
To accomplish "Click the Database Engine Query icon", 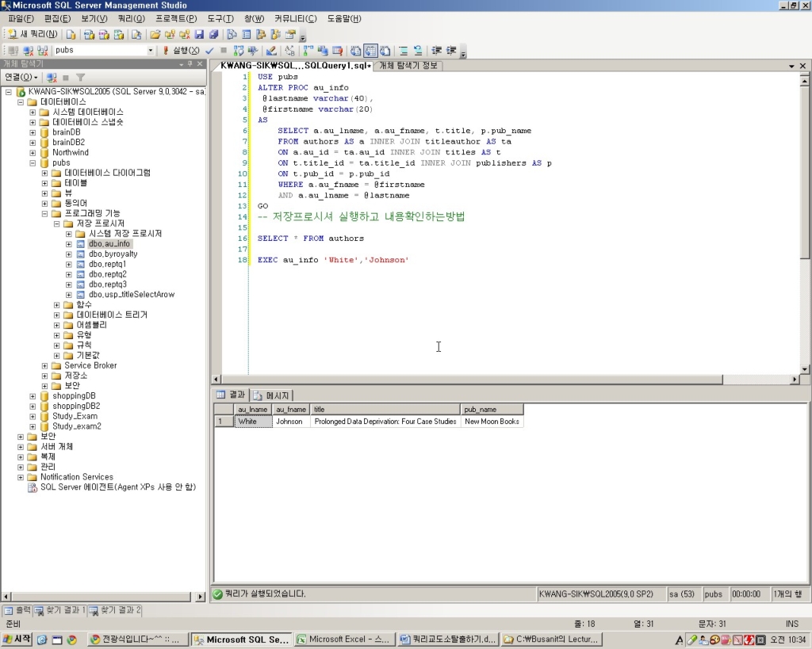I will (x=71, y=35).
